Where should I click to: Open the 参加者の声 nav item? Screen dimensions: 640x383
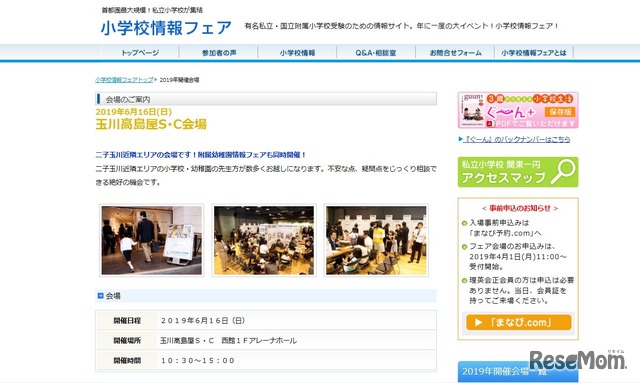pos(219,53)
